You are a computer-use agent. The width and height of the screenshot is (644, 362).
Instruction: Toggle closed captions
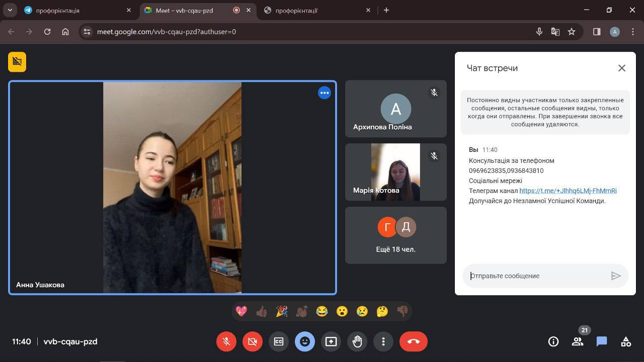[x=279, y=341]
